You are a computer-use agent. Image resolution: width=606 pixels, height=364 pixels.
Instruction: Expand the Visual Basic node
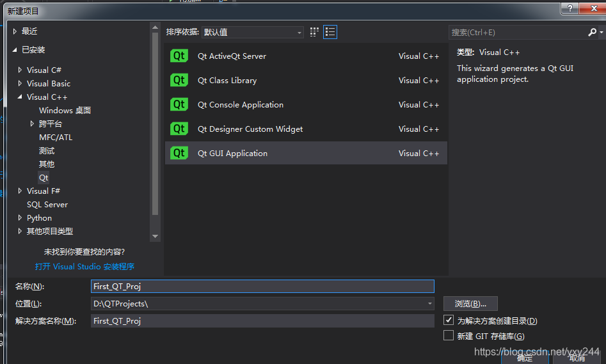pos(20,83)
